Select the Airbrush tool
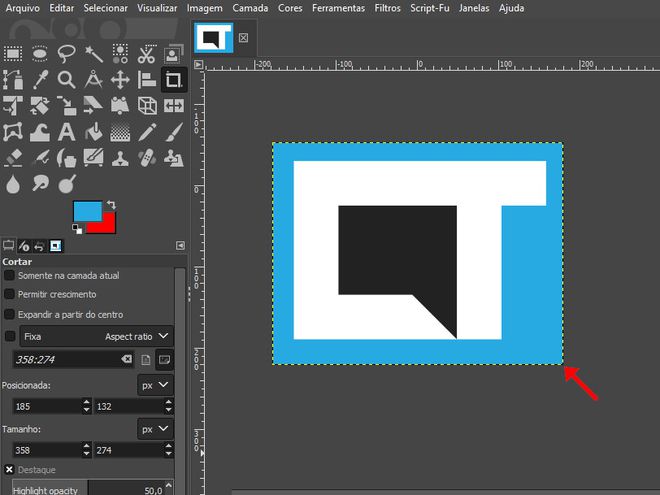This screenshot has height=495, width=660. 40,158
